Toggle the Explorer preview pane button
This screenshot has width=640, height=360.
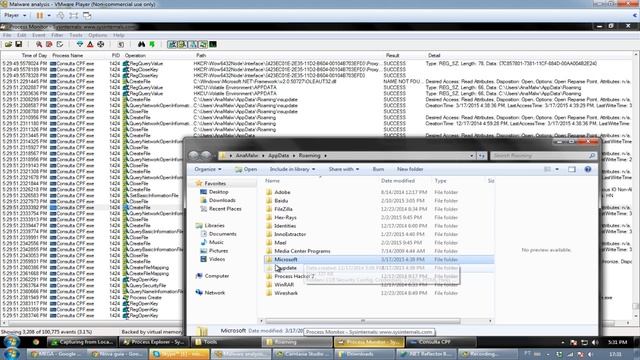click(571, 169)
